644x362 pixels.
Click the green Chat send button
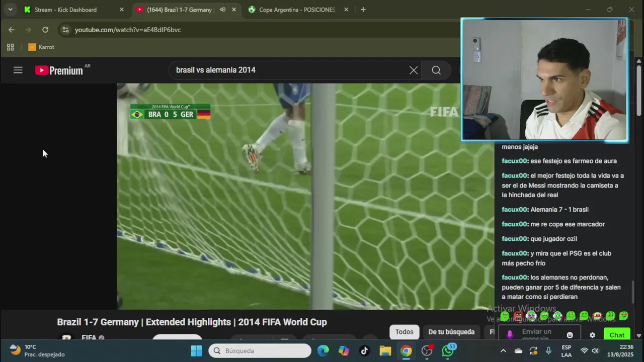[617, 335]
